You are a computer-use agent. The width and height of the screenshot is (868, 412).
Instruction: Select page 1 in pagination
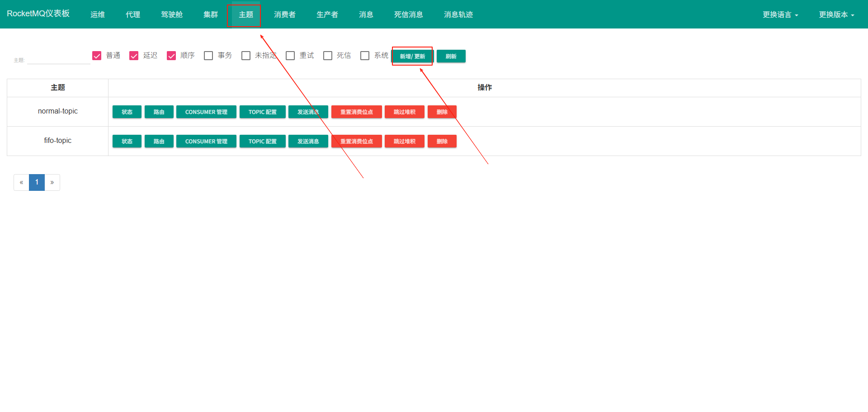(x=37, y=182)
